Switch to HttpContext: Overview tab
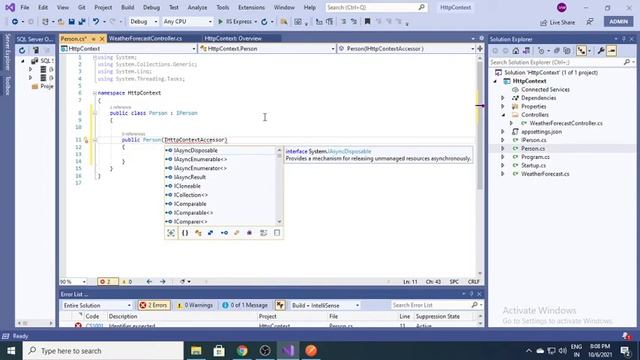This screenshot has height=360, width=640. [233, 38]
